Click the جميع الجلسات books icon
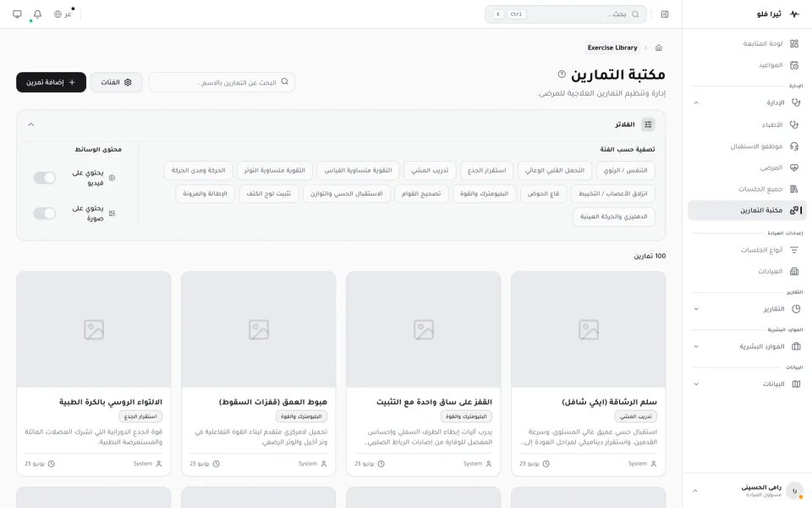812x508 pixels. [x=794, y=189]
